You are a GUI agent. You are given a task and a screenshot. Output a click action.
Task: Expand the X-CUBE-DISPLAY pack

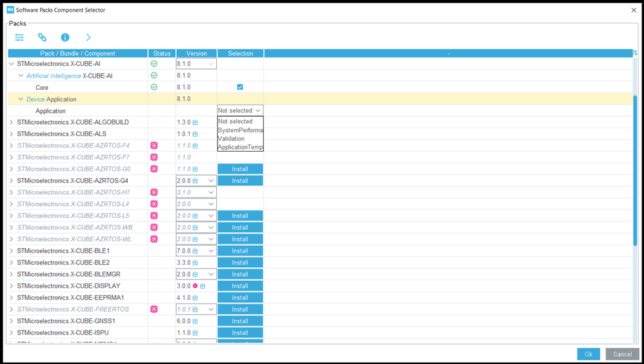(12, 286)
